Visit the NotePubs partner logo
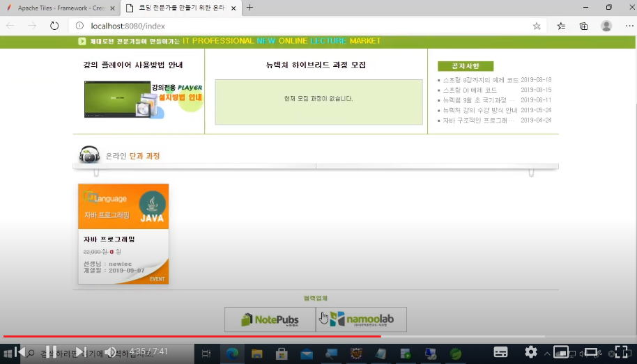The height and width of the screenshot is (364, 637). [x=270, y=319]
